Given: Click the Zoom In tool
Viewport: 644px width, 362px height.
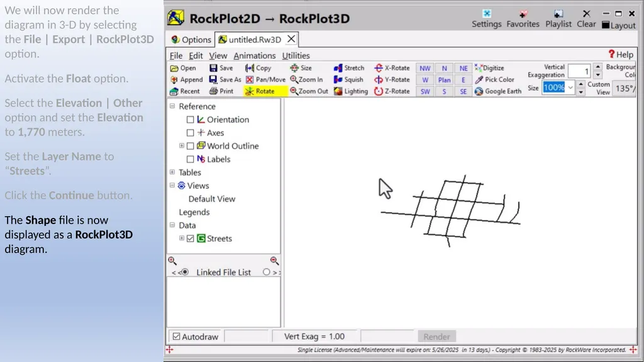Looking at the screenshot, I should (306, 79).
